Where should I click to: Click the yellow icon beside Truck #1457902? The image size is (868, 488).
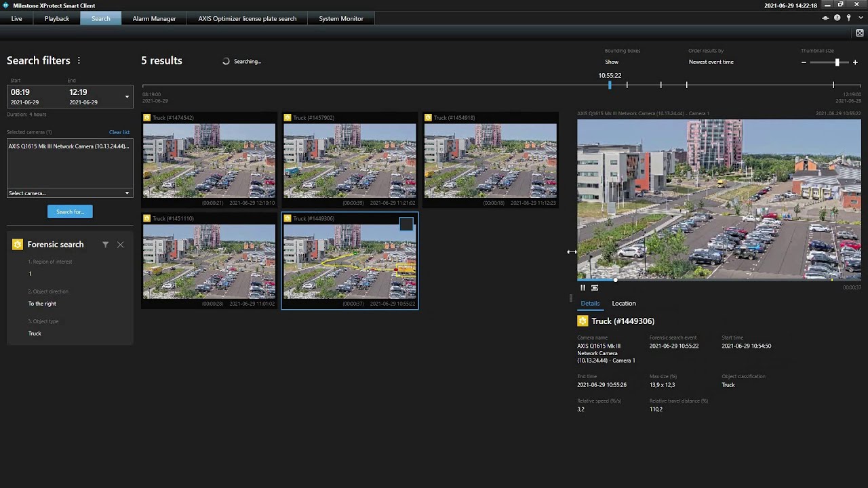tap(288, 118)
